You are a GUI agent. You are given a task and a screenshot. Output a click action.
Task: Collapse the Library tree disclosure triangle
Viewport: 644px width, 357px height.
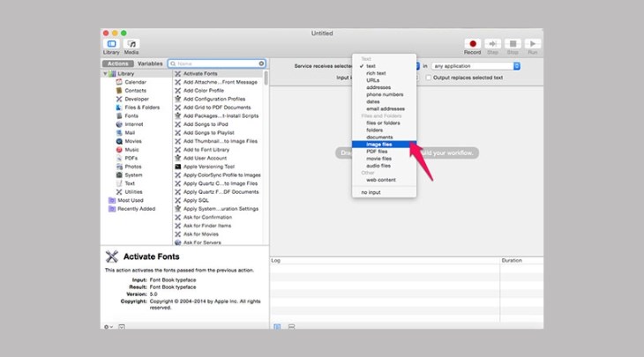pos(105,74)
